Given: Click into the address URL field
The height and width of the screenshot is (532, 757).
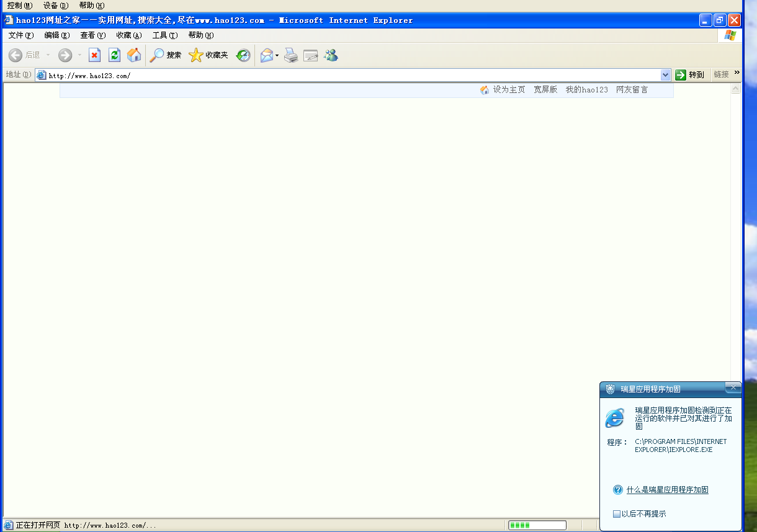Looking at the screenshot, I should (x=354, y=75).
